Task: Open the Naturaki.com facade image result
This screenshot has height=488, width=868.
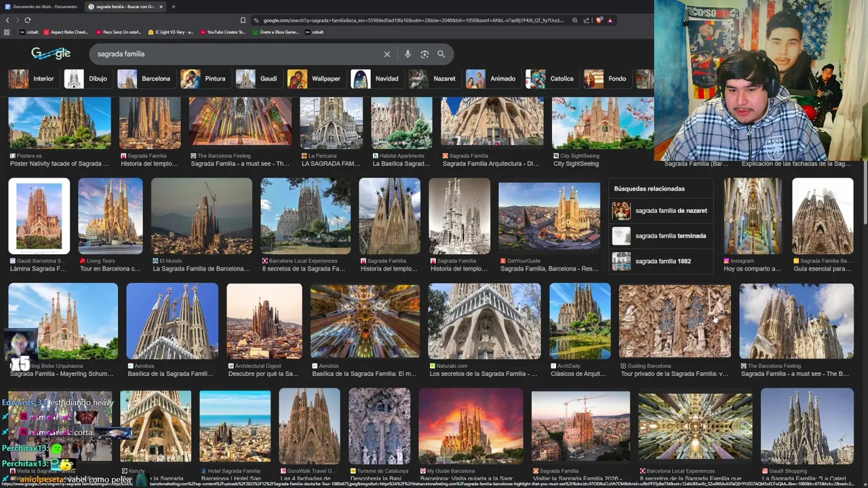Action: click(484, 321)
